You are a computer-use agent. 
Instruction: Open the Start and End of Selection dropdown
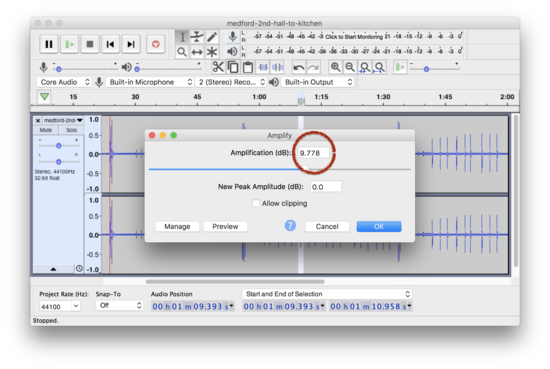[327, 294]
